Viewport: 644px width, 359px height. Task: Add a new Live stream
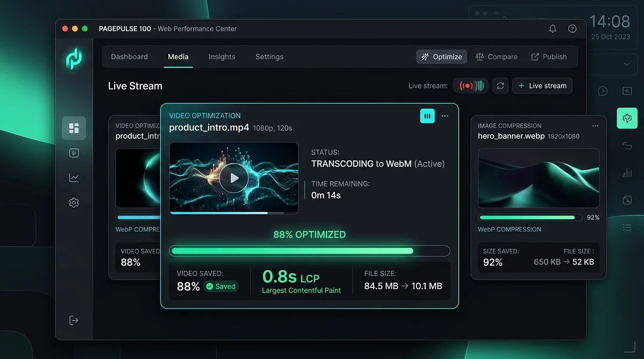point(542,86)
